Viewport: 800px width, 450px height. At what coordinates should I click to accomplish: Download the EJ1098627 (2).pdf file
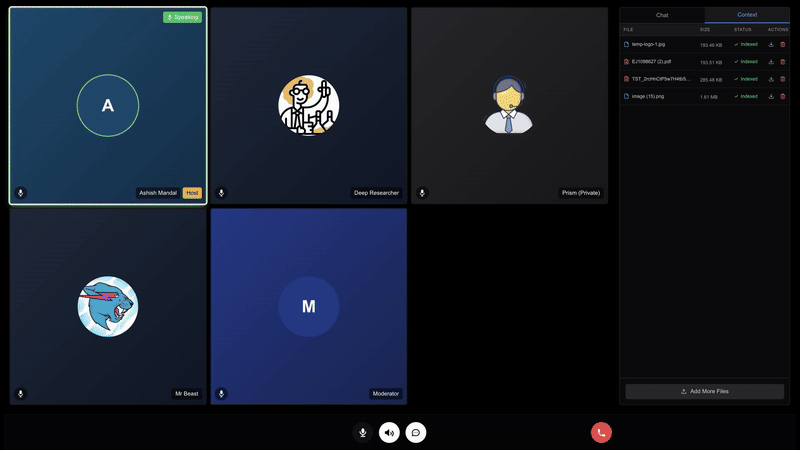(x=771, y=62)
